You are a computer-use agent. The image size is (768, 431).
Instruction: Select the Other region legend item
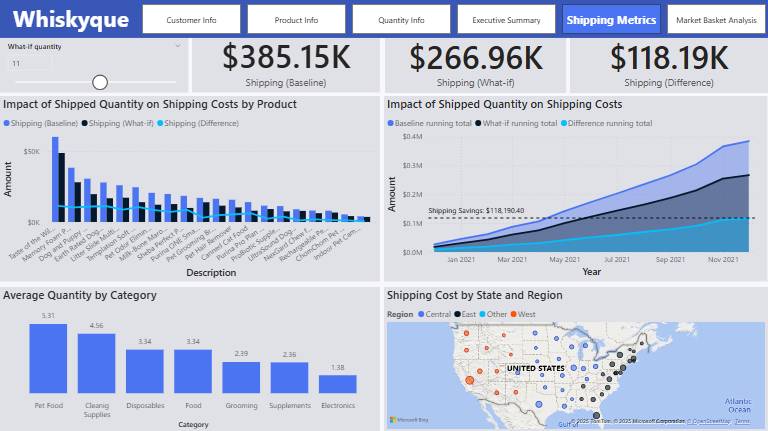coord(493,314)
